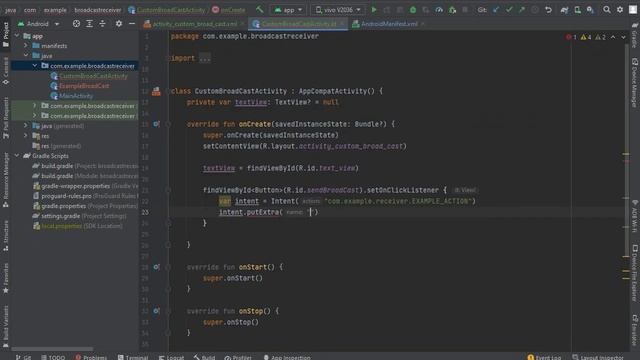Expand the folded import block

[x=204, y=58]
